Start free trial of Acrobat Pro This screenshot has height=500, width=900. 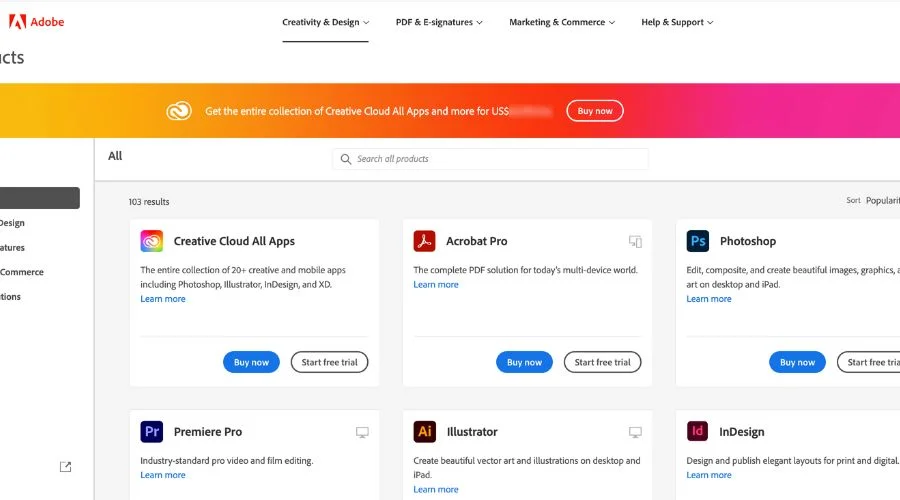click(x=602, y=362)
